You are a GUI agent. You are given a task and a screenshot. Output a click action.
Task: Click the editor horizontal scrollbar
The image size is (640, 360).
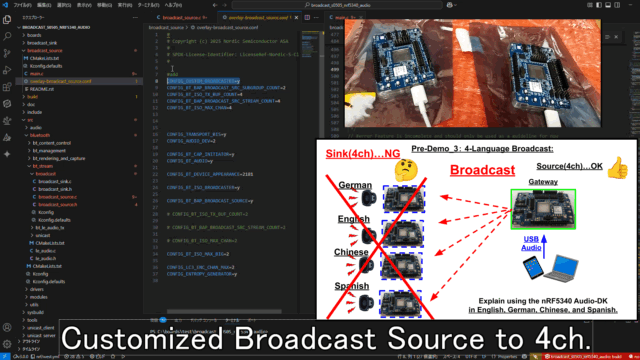coord(224,311)
